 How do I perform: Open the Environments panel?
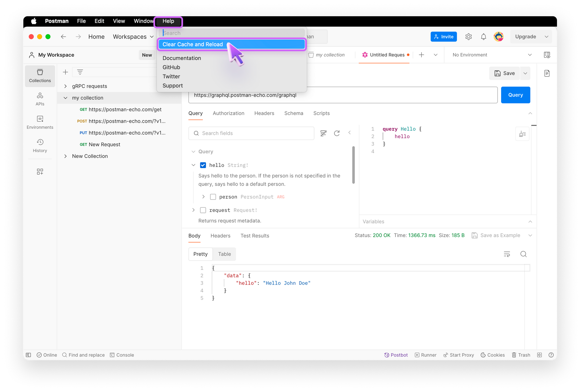pyautogui.click(x=40, y=122)
